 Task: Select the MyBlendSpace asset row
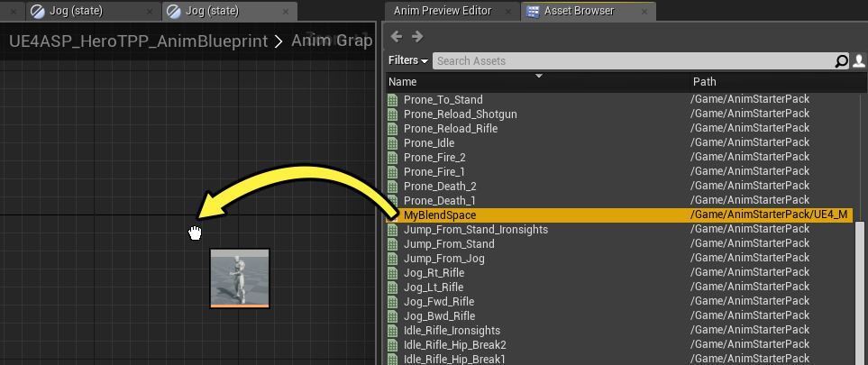point(620,214)
